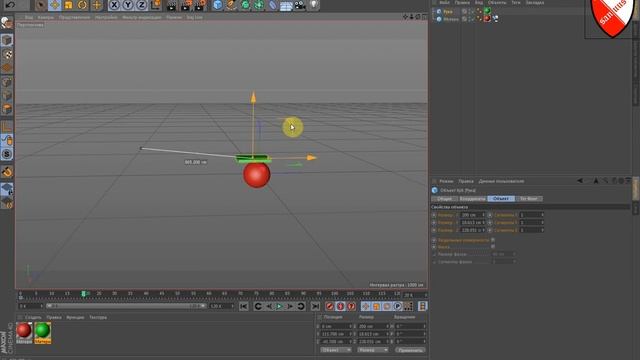Open the Объект dropdown in coordinates panel

tap(336, 350)
